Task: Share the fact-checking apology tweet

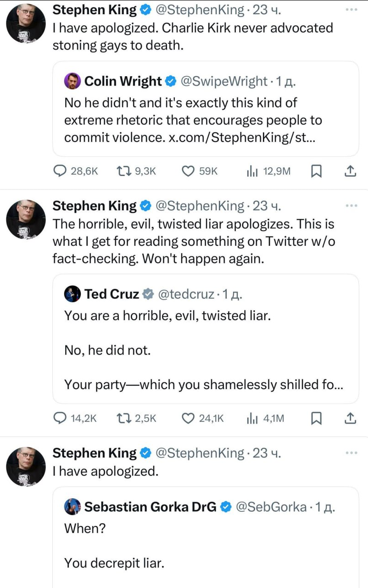Action: pos(350,418)
